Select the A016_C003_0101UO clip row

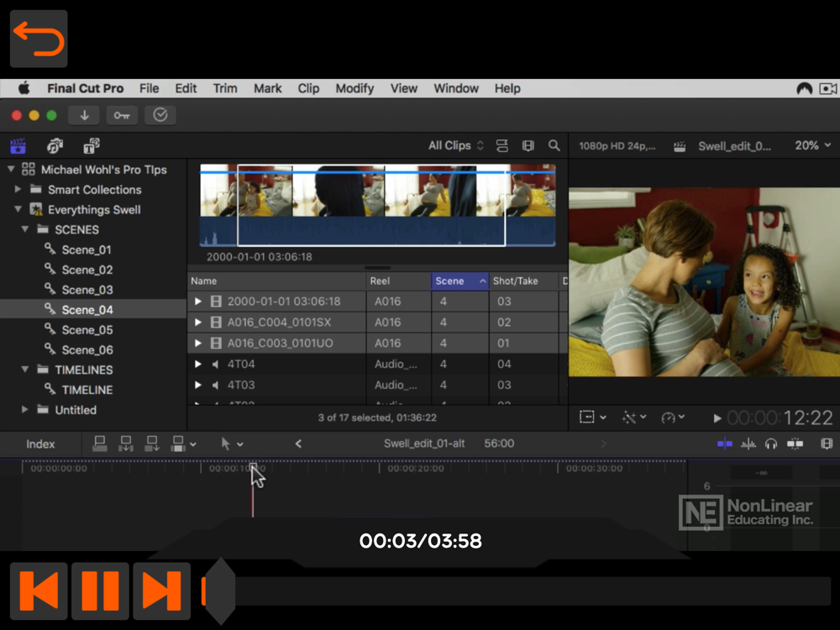point(377,344)
